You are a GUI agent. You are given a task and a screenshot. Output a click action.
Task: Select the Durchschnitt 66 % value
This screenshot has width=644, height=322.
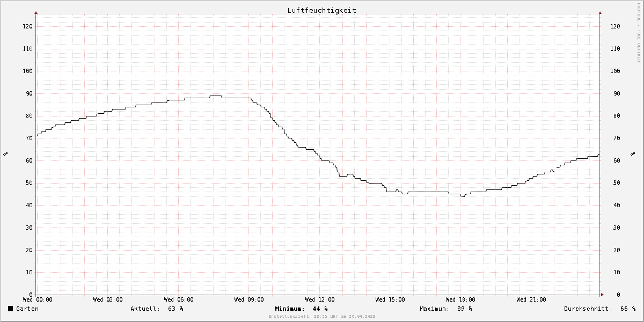[628, 309]
